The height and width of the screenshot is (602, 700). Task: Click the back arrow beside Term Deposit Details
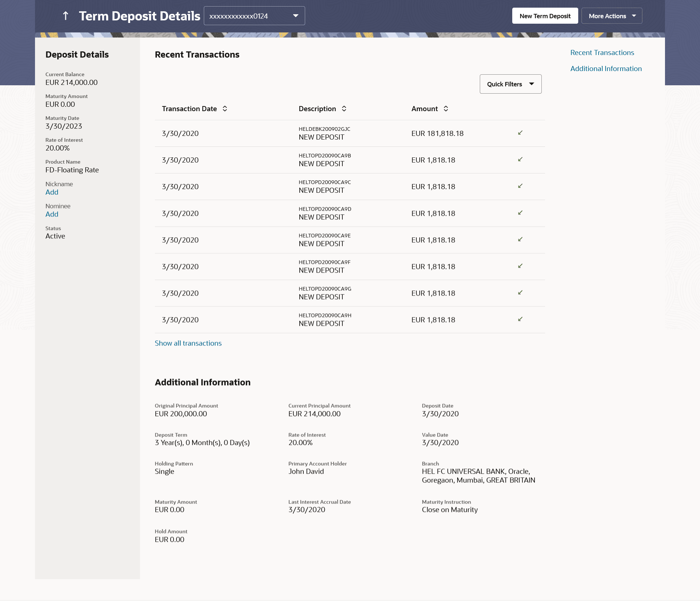pyautogui.click(x=66, y=16)
